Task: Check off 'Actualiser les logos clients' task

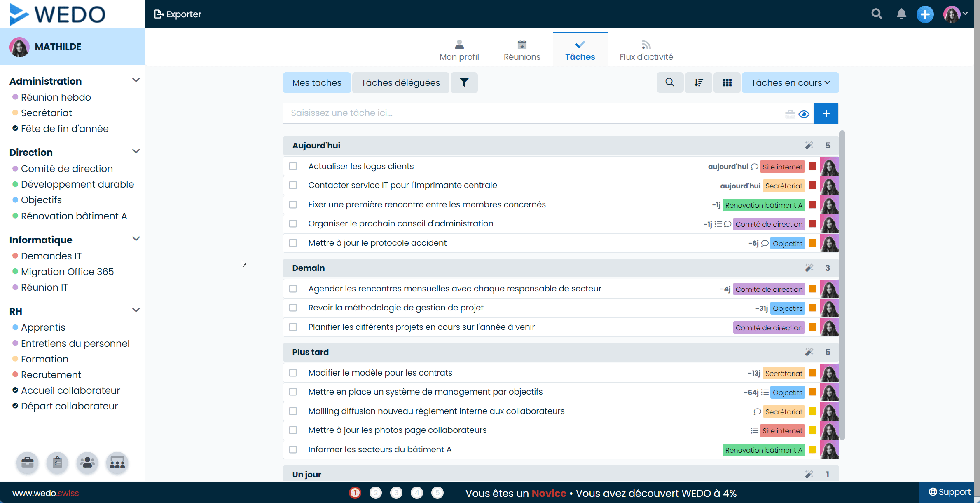Action: pos(293,167)
